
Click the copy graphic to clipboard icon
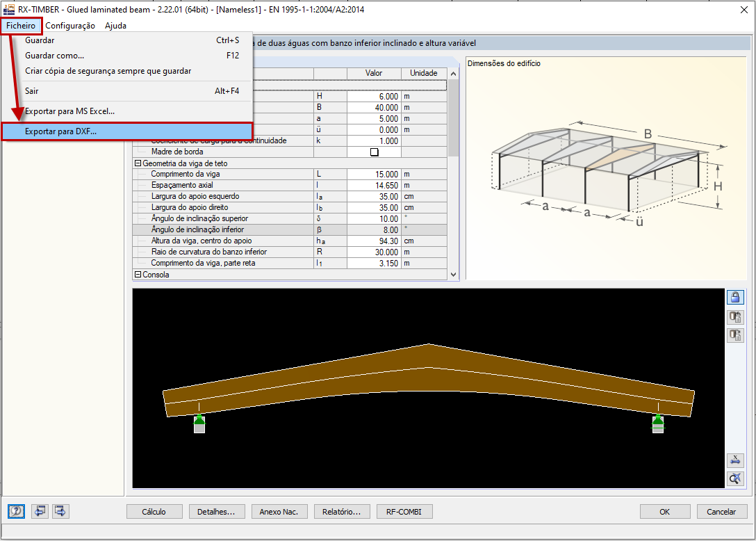pyautogui.click(x=736, y=317)
